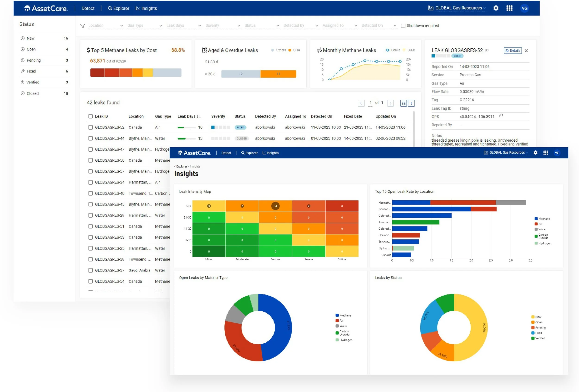Filter by Closed status in sidebar

33,93
